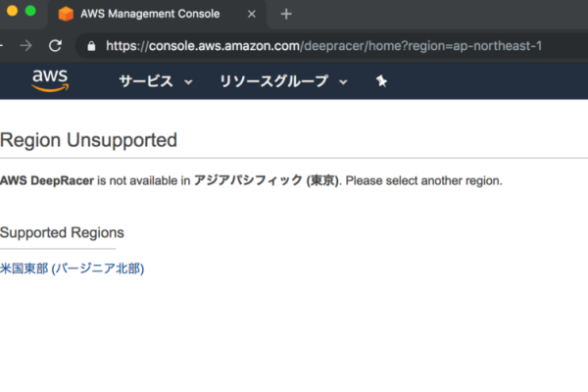Click the padlock icon in address bar
Image resolution: width=588 pixels, height=392 pixels.
click(91, 46)
